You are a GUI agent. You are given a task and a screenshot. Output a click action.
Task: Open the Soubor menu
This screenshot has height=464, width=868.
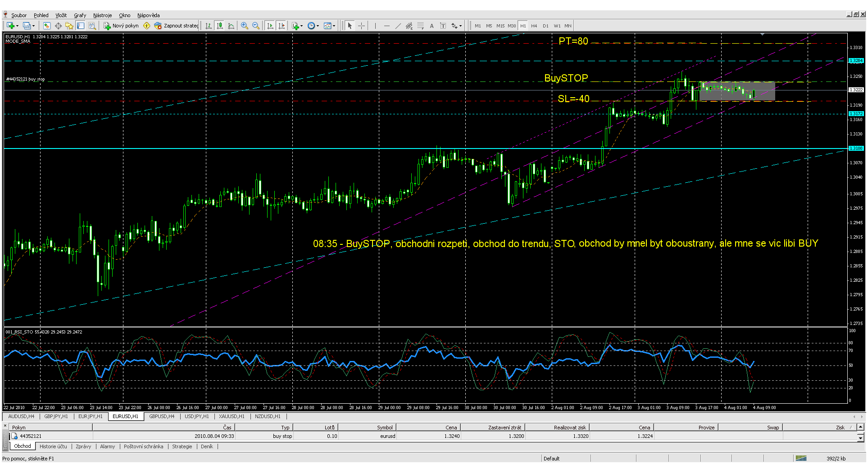[x=19, y=15]
